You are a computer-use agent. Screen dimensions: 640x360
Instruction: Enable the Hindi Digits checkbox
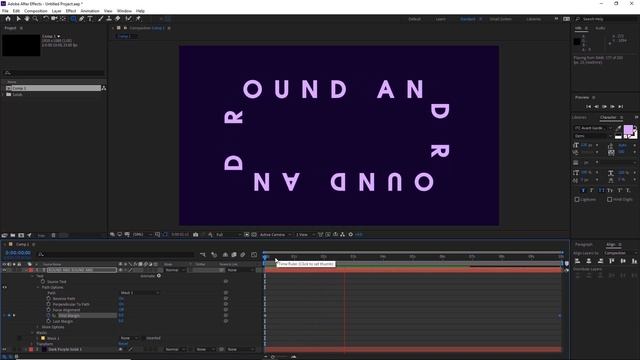pos(609,200)
